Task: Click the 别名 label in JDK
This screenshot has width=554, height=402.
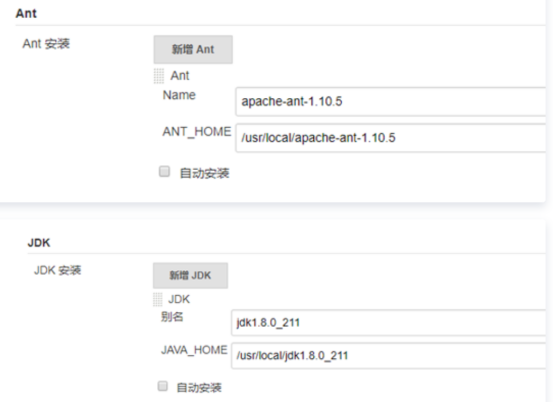Action: coord(172,317)
